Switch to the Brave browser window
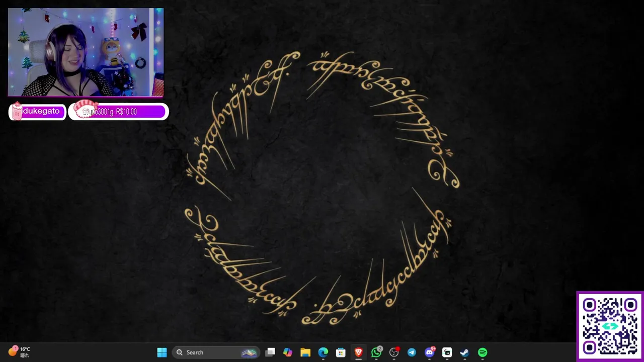 coord(359,352)
